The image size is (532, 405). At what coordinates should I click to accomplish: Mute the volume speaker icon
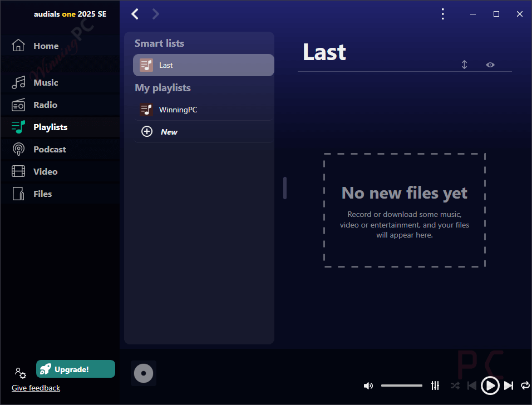[368, 386]
